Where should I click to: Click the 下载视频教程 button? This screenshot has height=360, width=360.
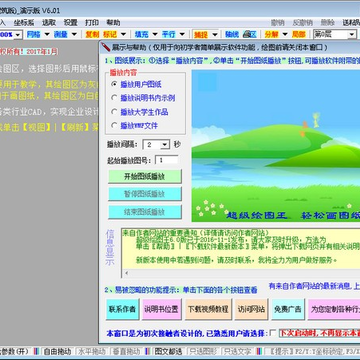pyautogui.click(x=208, y=309)
